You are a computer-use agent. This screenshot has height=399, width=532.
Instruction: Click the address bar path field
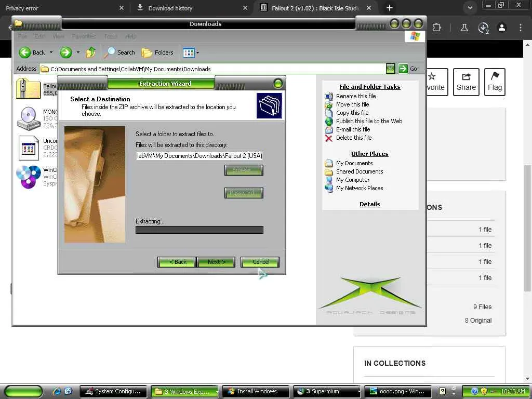212,69
